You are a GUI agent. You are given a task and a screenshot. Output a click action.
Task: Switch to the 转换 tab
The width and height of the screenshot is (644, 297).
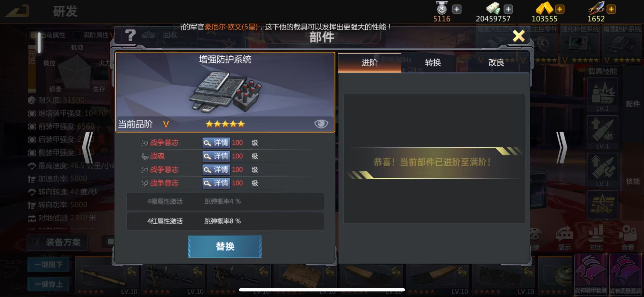[x=433, y=62]
